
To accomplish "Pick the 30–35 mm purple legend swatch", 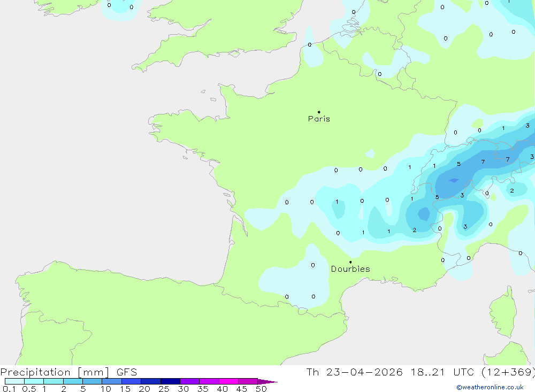I will click(x=189, y=381).
